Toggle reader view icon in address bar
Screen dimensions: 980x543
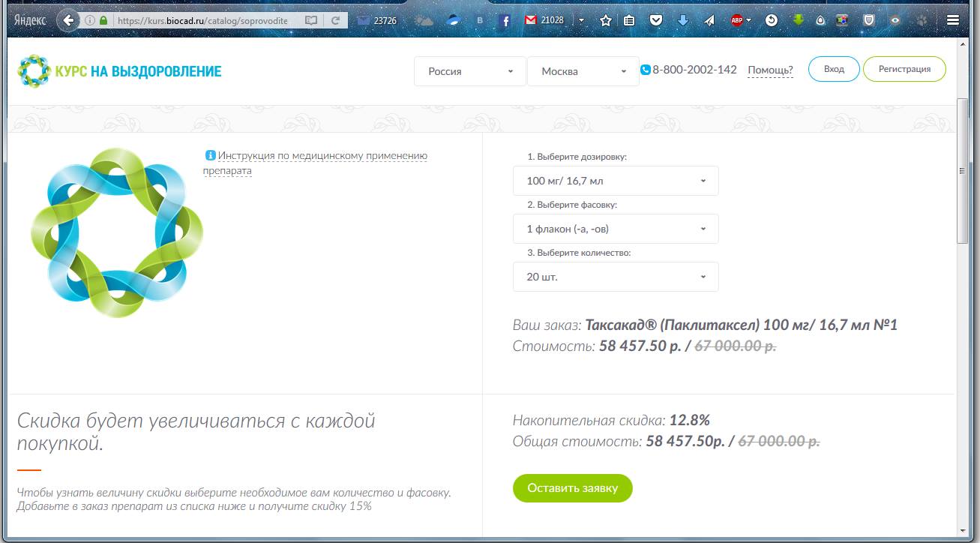[x=311, y=21]
